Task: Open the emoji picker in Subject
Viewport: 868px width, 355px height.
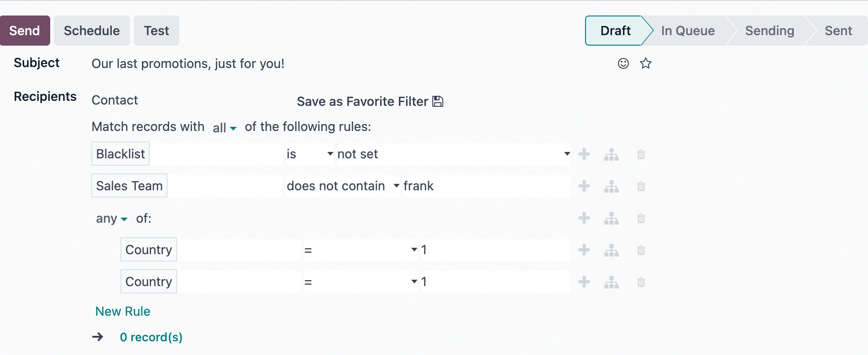Action: pyautogui.click(x=623, y=63)
